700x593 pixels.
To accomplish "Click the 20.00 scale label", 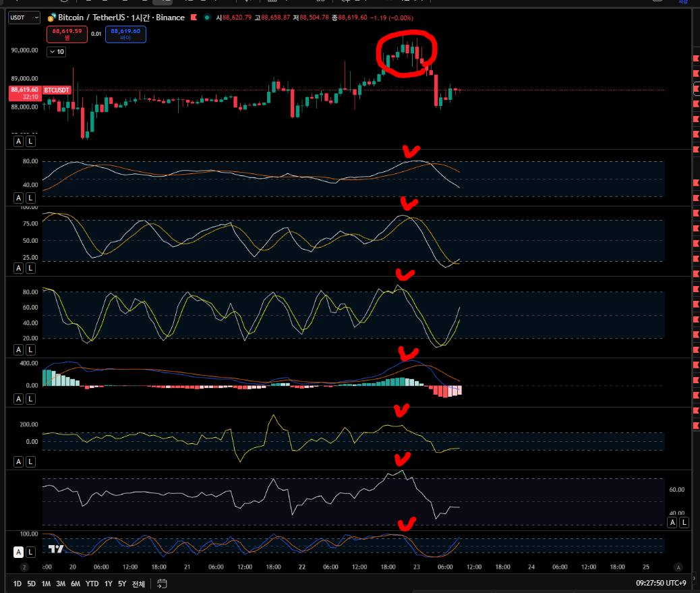I will point(30,338).
